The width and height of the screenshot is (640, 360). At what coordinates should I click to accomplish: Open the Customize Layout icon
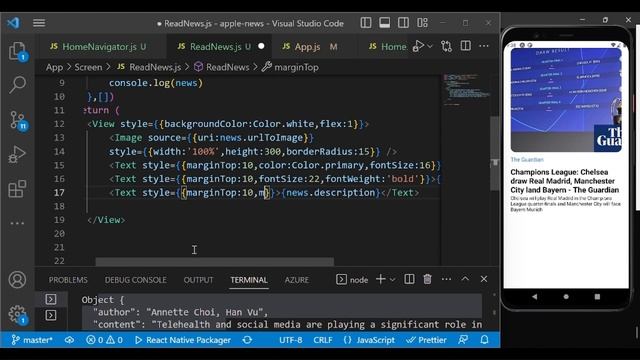pyautogui.click(x=422, y=23)
